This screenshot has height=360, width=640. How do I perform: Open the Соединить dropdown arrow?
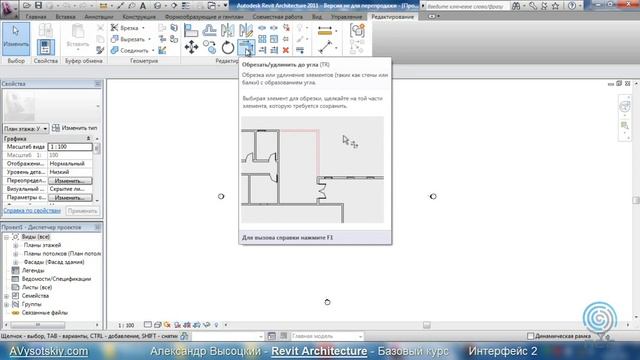coord(153,51)
